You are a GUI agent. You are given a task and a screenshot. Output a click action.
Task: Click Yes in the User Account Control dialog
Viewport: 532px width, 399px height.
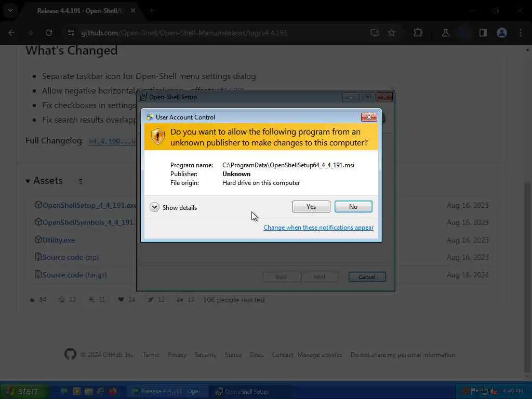tap(311, 207)
